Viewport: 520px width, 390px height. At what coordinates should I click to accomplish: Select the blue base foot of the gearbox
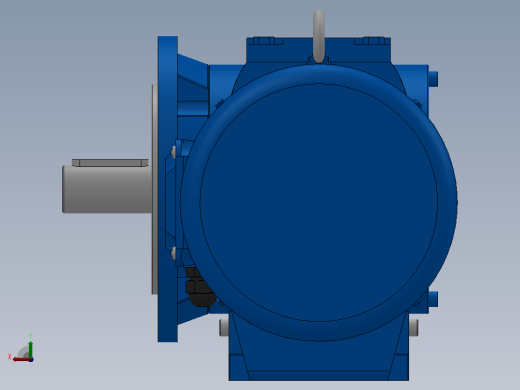pos(319,362)
